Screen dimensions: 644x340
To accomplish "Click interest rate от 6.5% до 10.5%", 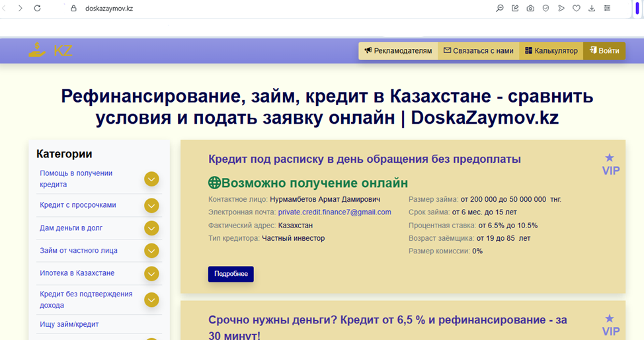I will click(x=508, y=226).
